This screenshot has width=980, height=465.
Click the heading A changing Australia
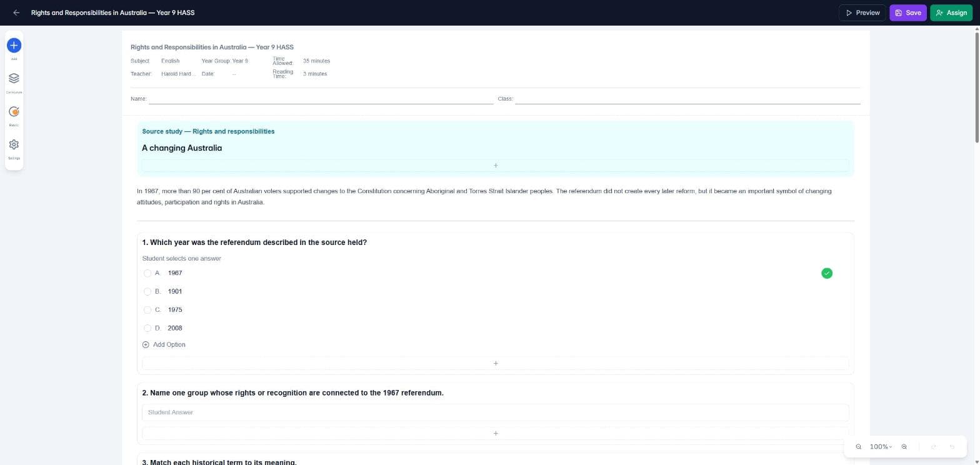(182, 148)
